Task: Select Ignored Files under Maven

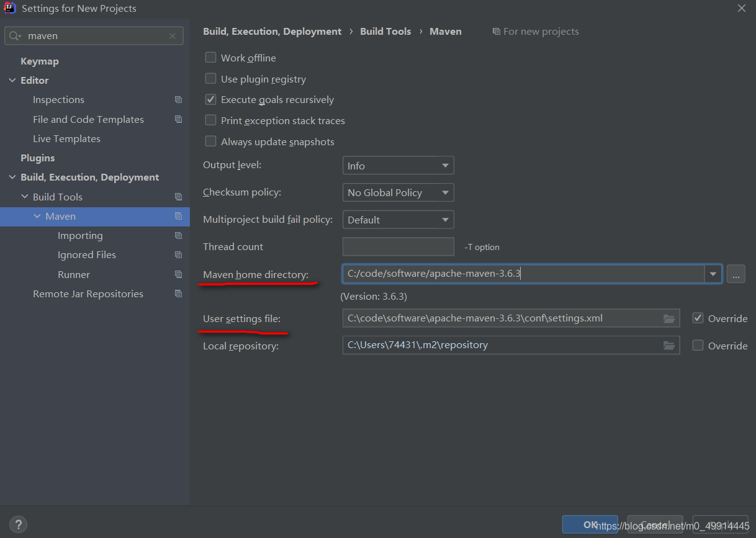Action: [x=87, y=255]
